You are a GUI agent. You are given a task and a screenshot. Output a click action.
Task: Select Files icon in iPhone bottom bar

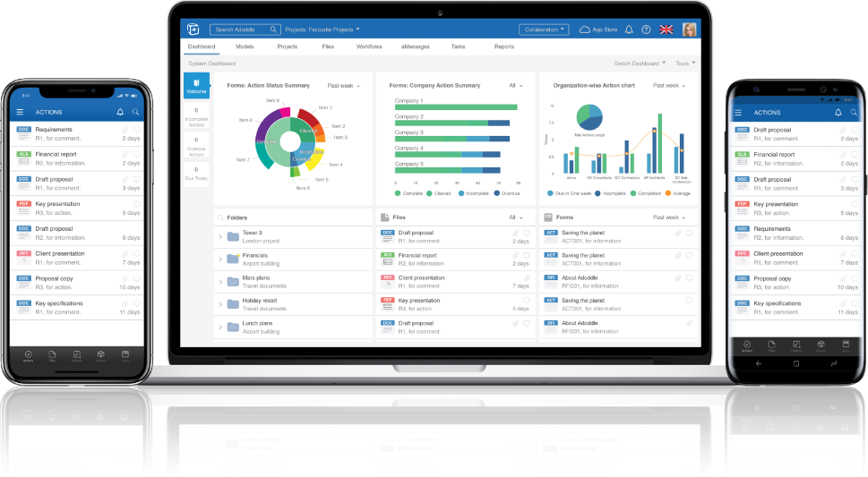(52, 355)
